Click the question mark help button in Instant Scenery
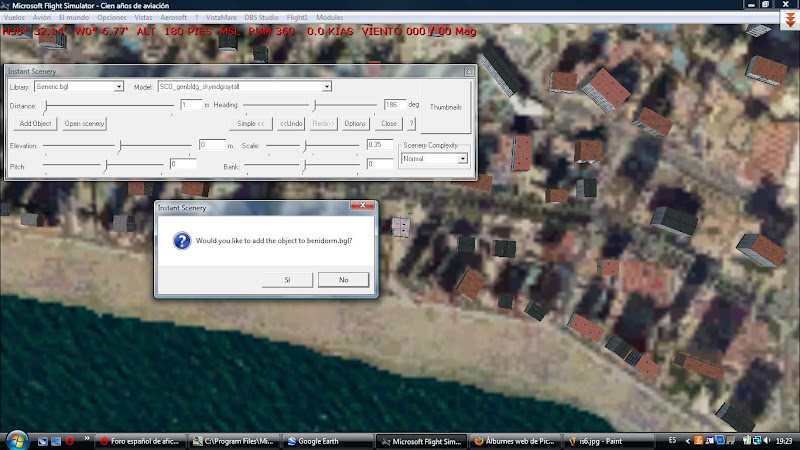This screenshot has width=800, height=450. [x=411, y=123]
